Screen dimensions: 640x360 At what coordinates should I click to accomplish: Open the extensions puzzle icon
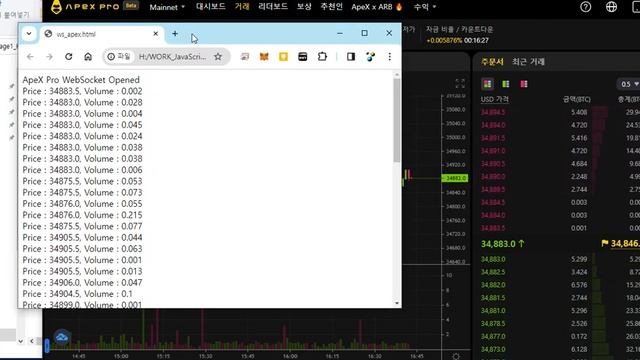click(322, 57)
